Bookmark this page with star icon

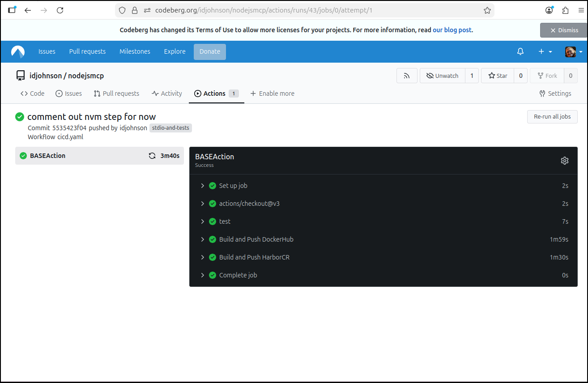(x=487, y=10)
